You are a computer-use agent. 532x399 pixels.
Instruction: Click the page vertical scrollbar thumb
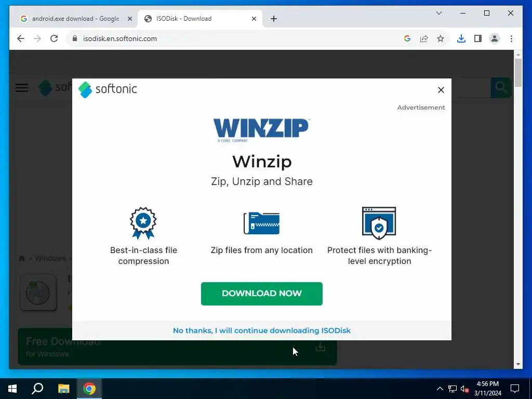click(518, 73)
